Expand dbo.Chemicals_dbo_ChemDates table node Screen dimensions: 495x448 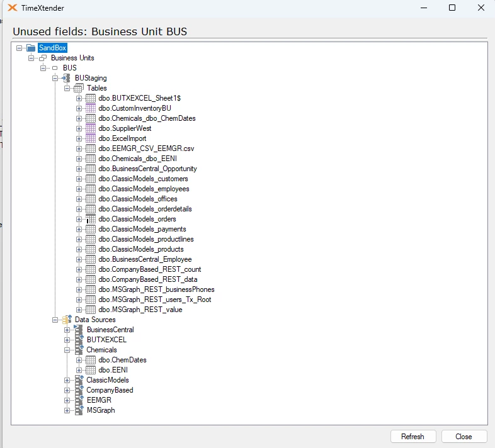pos(79,119)
